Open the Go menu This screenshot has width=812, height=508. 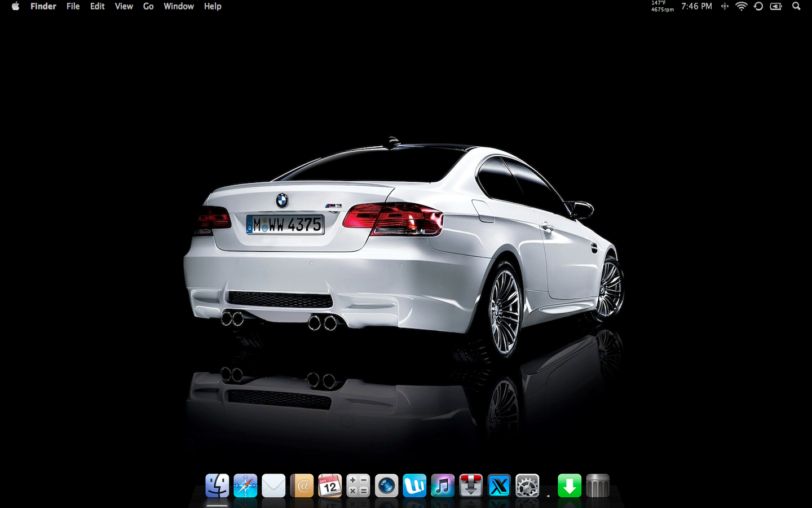click(148, 6)
